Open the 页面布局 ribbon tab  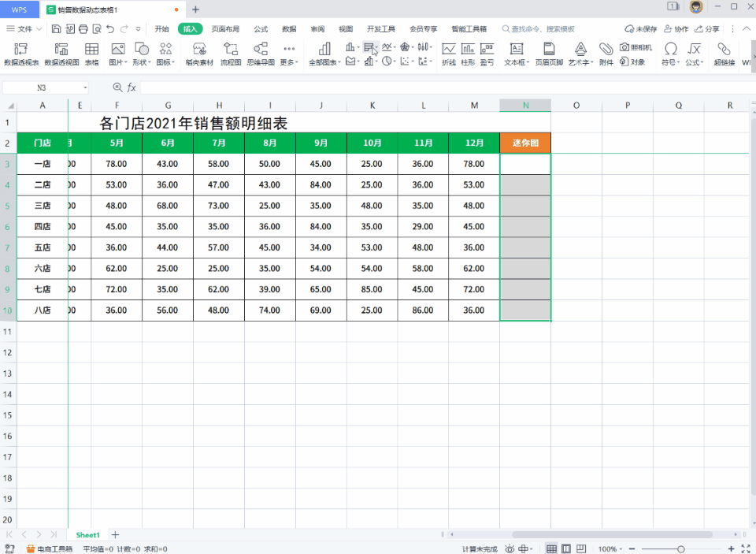click(225, 29)
